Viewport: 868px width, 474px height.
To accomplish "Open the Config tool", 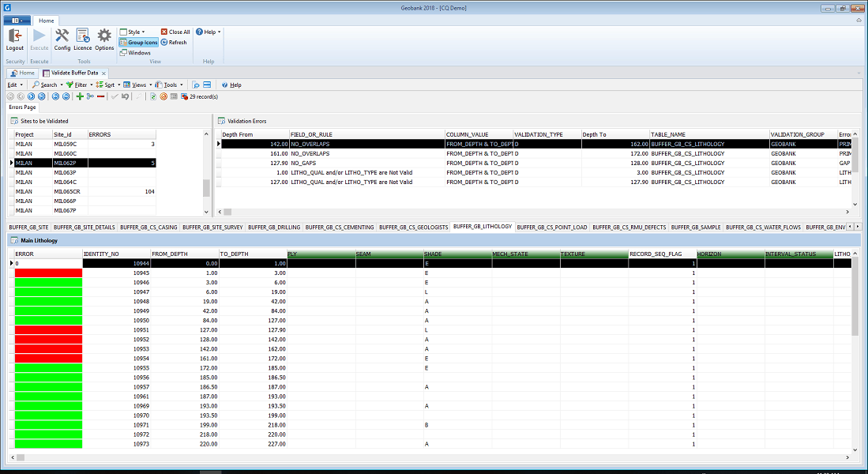I will pyautogui.click(x=62, y=38).
